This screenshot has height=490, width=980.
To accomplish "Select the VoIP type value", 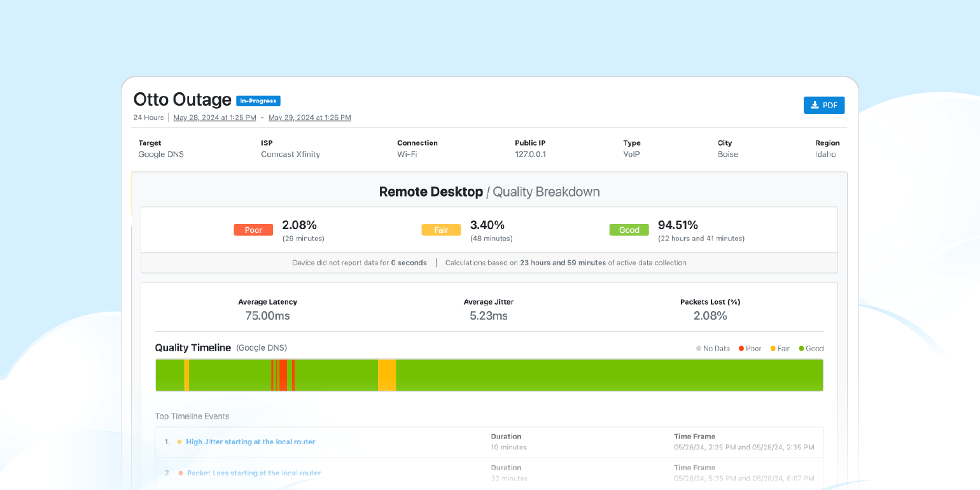I will (x=632, y=154).
